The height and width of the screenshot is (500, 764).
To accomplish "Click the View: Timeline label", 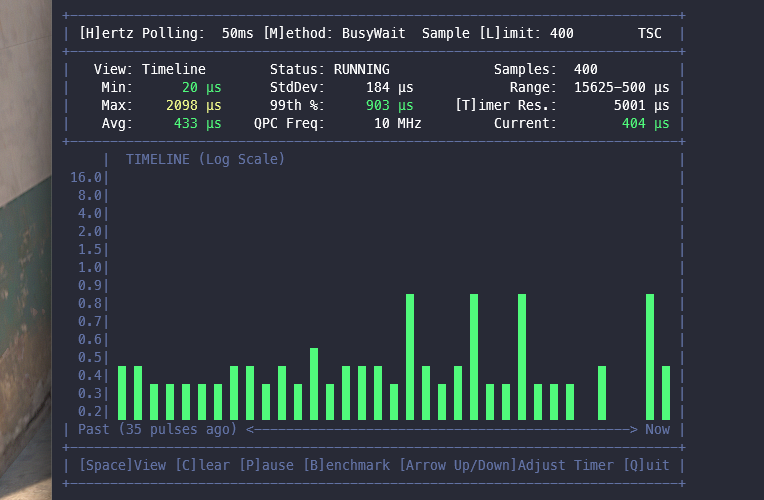I will [150, 69].
